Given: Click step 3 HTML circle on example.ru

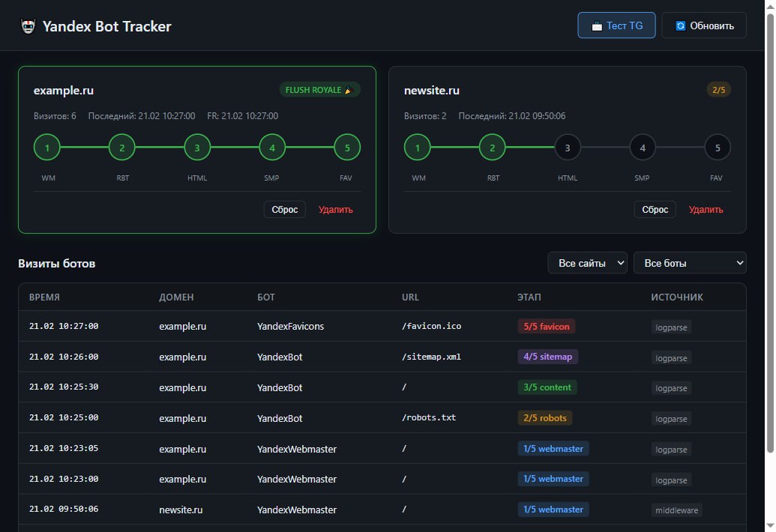Looking at the screenshot, I should point(197,148).
